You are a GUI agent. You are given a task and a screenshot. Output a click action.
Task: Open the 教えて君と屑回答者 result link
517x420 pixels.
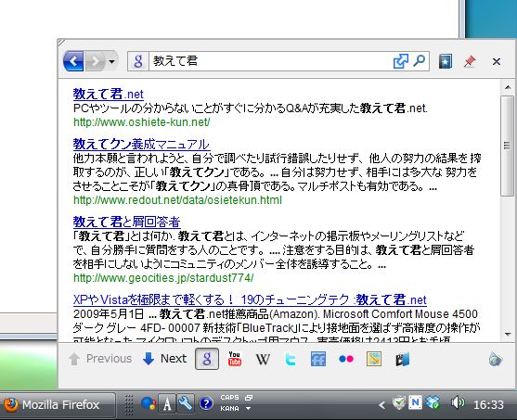126,222
